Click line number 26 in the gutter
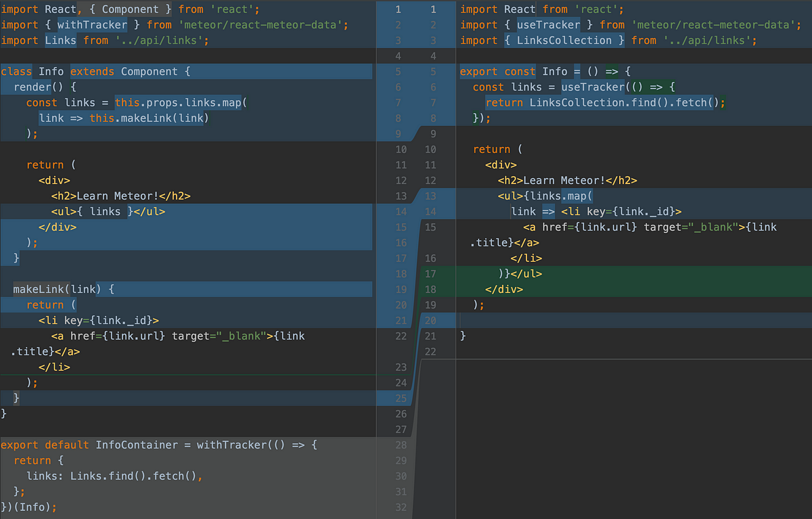 [401, 414]
